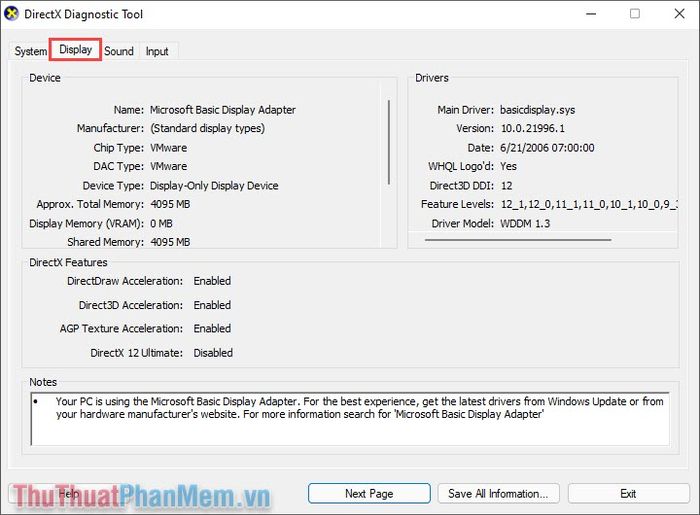Click the 'DirectX Features' group label

coord(68,262)
